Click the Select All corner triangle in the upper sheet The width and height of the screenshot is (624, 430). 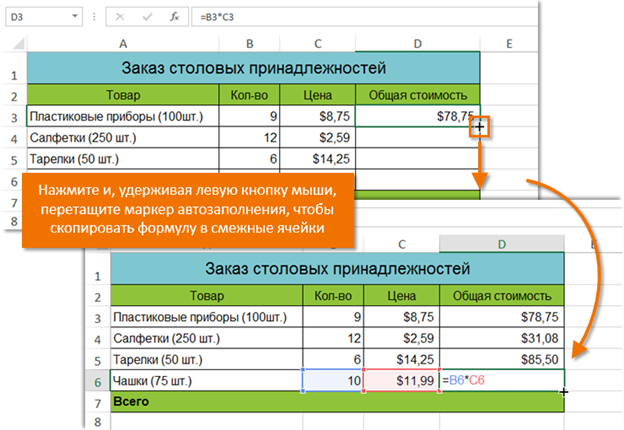tap(18, 43)
